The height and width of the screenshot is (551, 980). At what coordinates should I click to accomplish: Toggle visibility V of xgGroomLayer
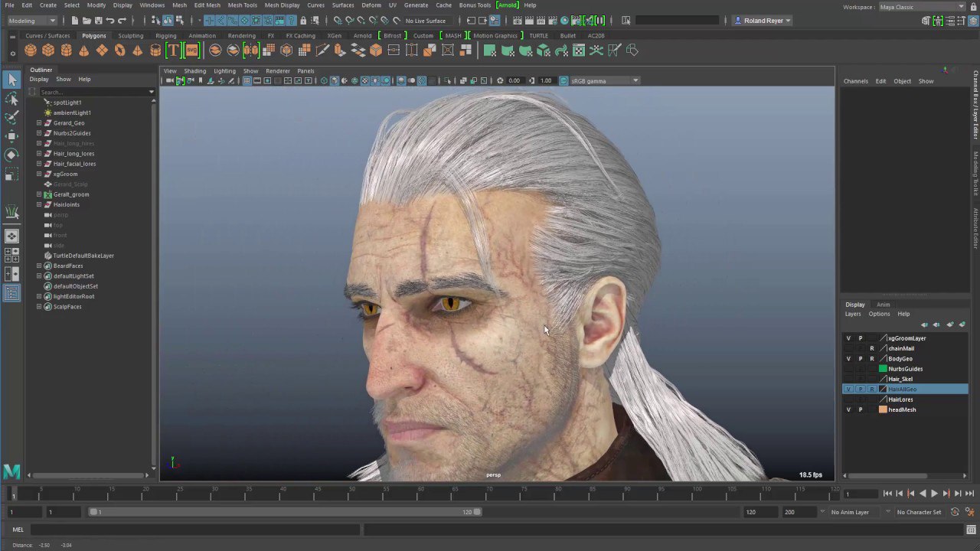click(x=848, y=338)
